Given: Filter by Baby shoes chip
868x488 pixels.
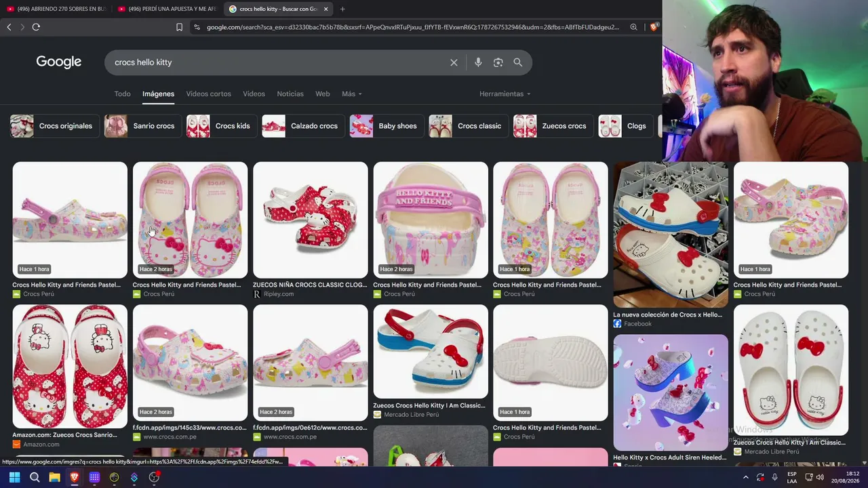Looking at the screenshot, I should [x=387, y=126].
